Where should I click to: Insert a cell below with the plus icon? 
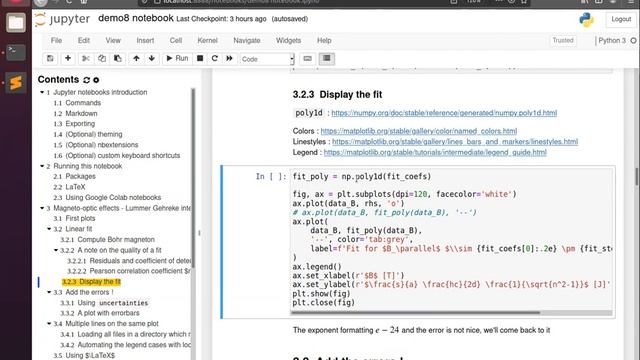click(68, 58)
